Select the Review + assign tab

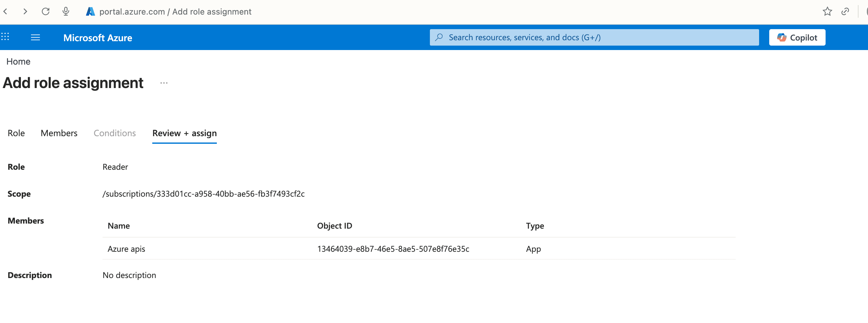(184, 134)
